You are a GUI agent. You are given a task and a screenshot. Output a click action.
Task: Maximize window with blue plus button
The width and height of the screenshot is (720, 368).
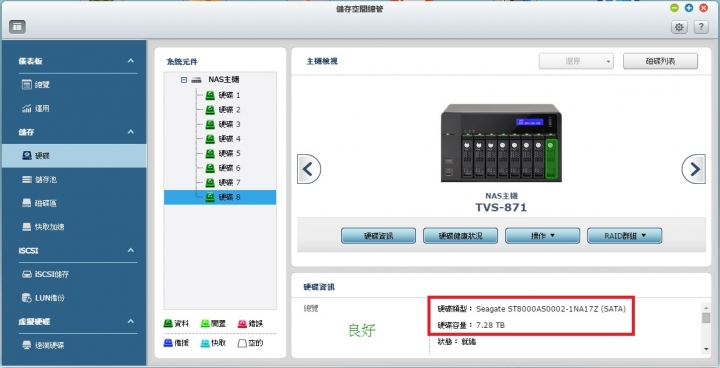pyautogui.click(x=689, y=7)
